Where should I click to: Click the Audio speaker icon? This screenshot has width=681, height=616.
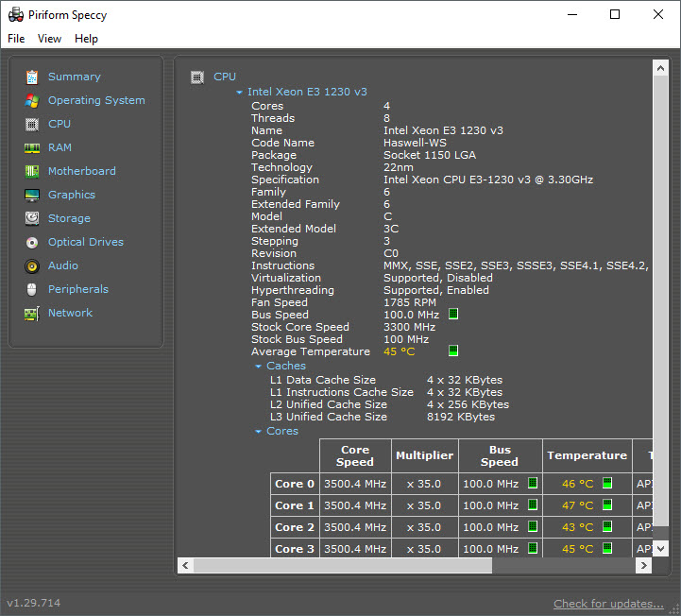tap(32, 265)
